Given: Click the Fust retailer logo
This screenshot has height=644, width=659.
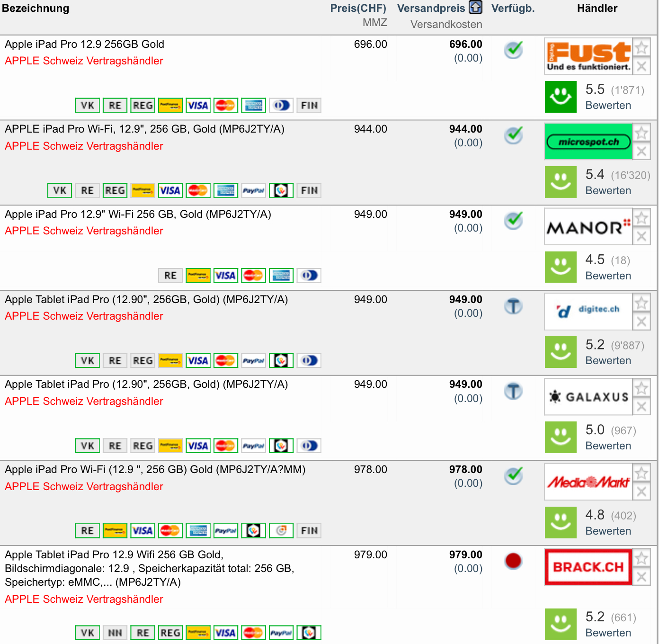Looking at the screenshot, I should click(588, 56).
